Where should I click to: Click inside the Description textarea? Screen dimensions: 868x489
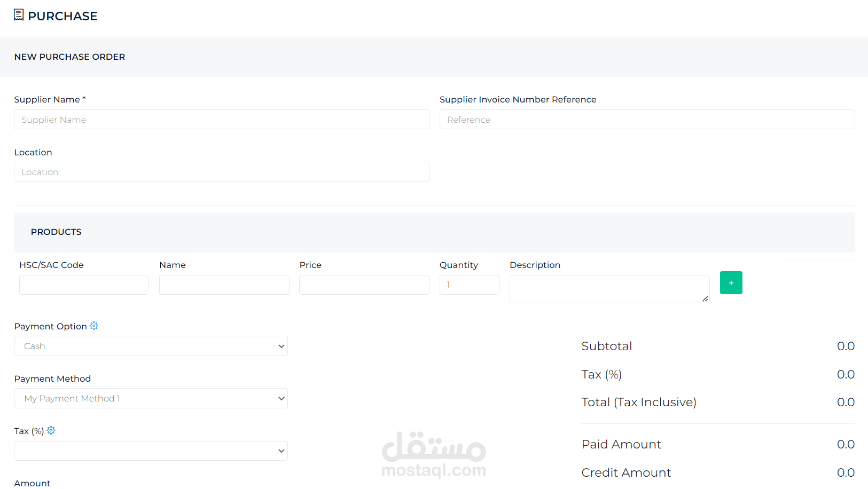[609, 289]
